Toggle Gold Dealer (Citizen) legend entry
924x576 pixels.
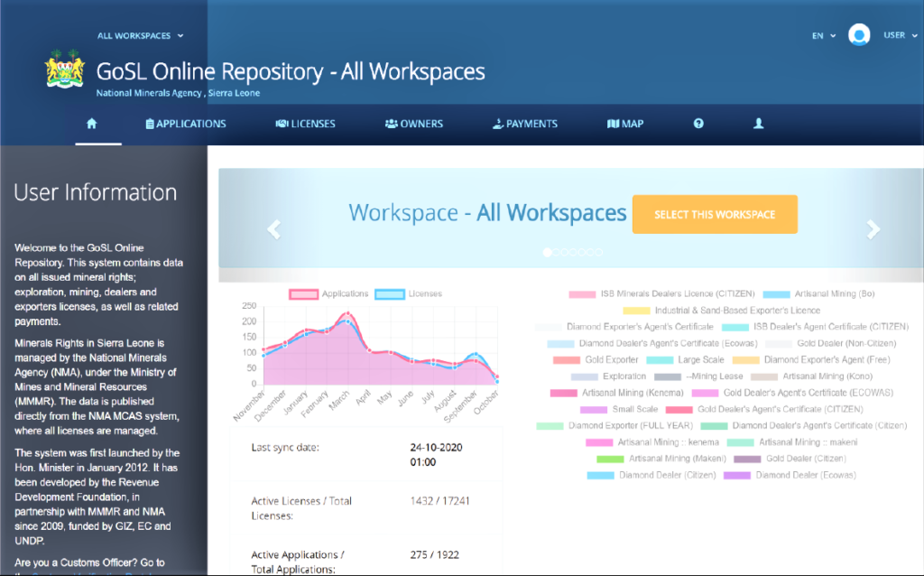[790, 459]
